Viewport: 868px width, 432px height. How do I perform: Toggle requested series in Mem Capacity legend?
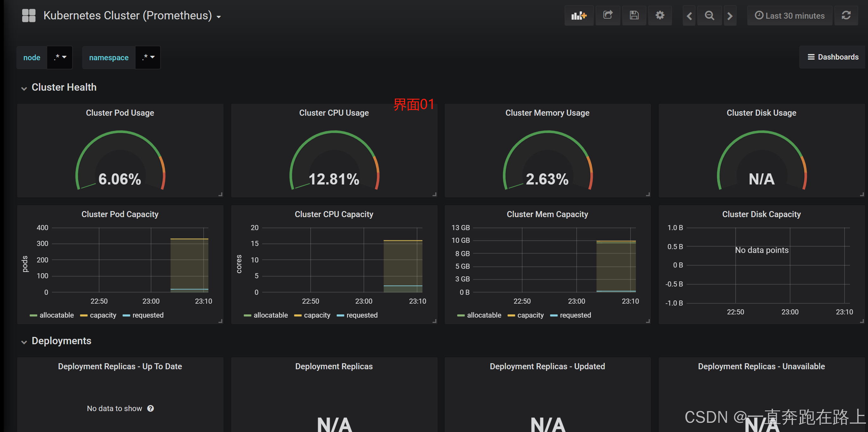coord(575,315)
